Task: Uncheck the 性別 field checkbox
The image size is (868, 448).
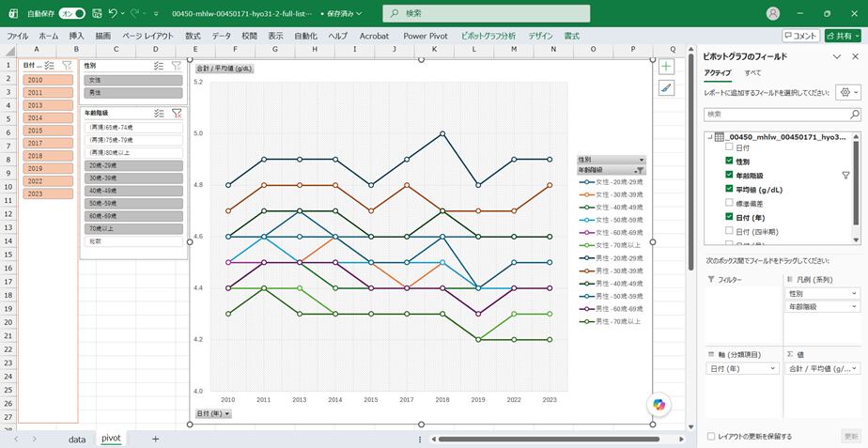Action: tap(729, 162)
